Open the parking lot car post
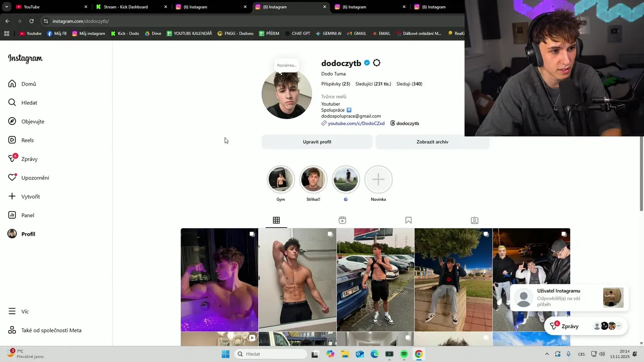644x362 pixels. coord(375,280)
